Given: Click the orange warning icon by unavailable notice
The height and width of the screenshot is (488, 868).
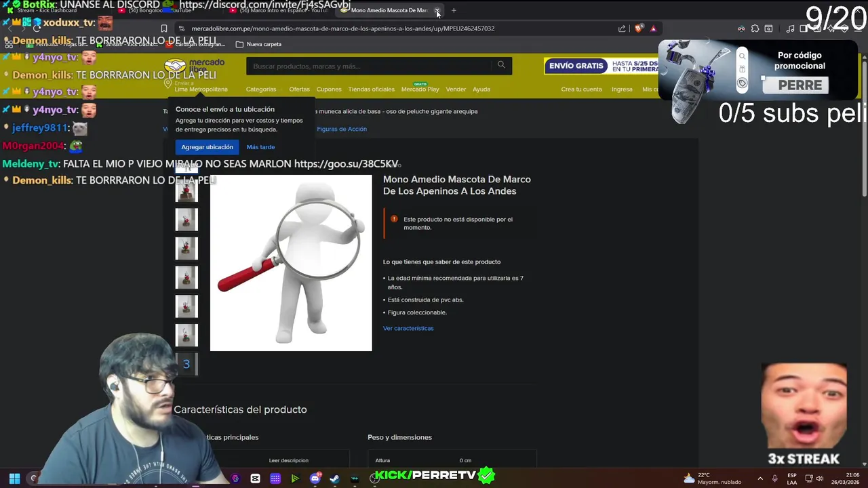Looking at the screenshot, I should click(394, 220).
